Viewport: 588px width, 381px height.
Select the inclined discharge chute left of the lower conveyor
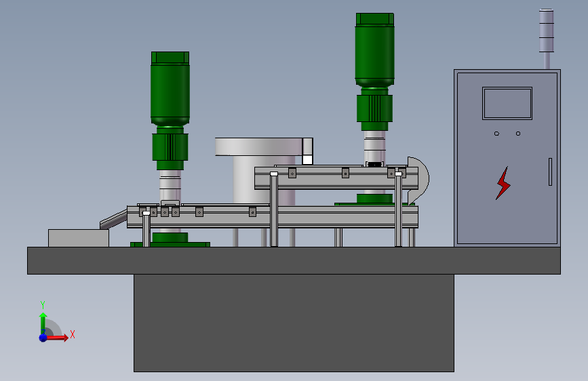coord(113,220)
